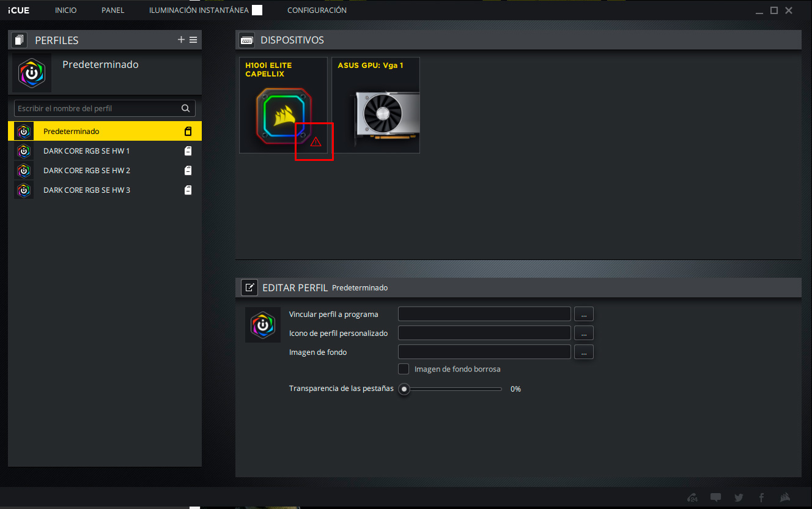Select the ASUS GPU: Vga 1 device tile

[x=375, y=105]
